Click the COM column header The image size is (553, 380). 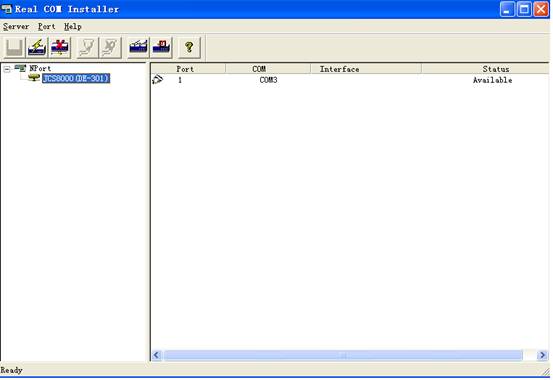[268, 69]
